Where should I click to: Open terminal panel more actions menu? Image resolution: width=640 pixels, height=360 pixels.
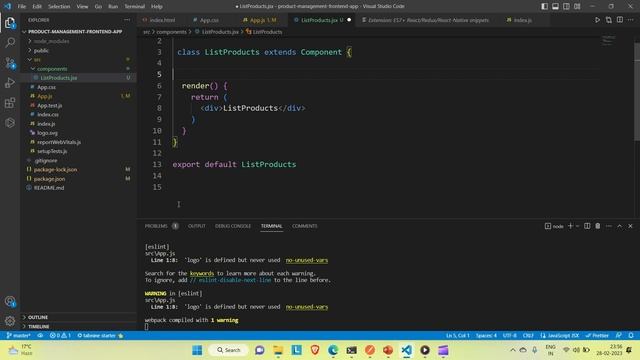click(x=609, y=226)
